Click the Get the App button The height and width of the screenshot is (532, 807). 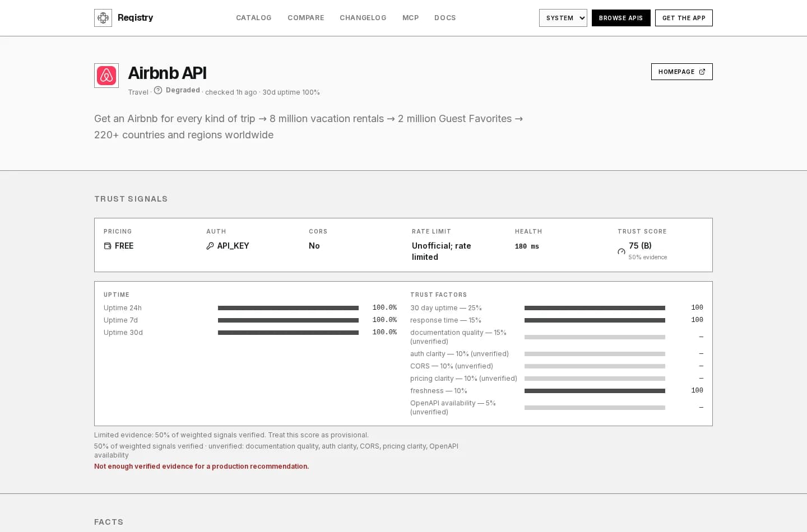(684, 18)
